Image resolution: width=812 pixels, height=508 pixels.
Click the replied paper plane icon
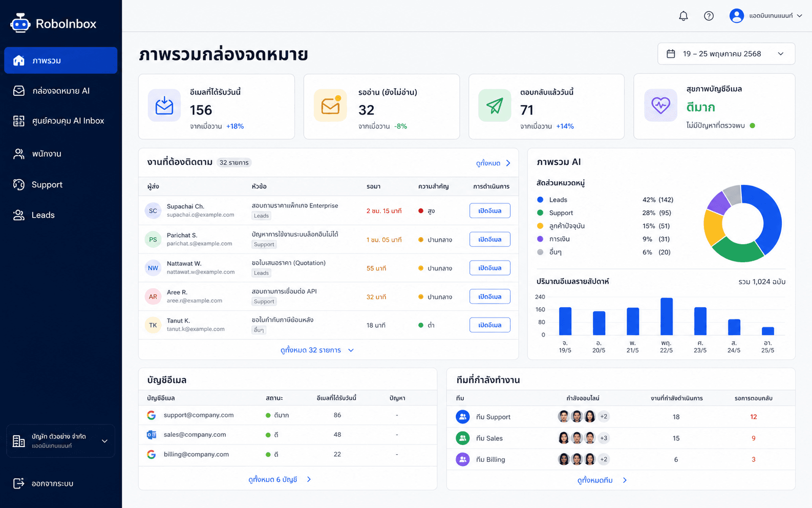(x=495, y=105)
